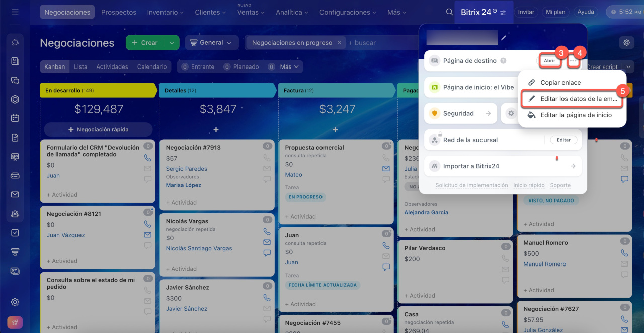Click the Negociación rápida button
The height and width of the screenshot is (333, 644).
tap(98, 130)
